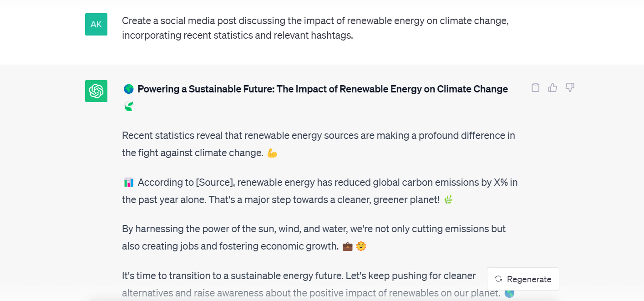This screenshot has width=644, height=301.
Task: Click the user prompt about social media post
Action: (x=315, y=28)
